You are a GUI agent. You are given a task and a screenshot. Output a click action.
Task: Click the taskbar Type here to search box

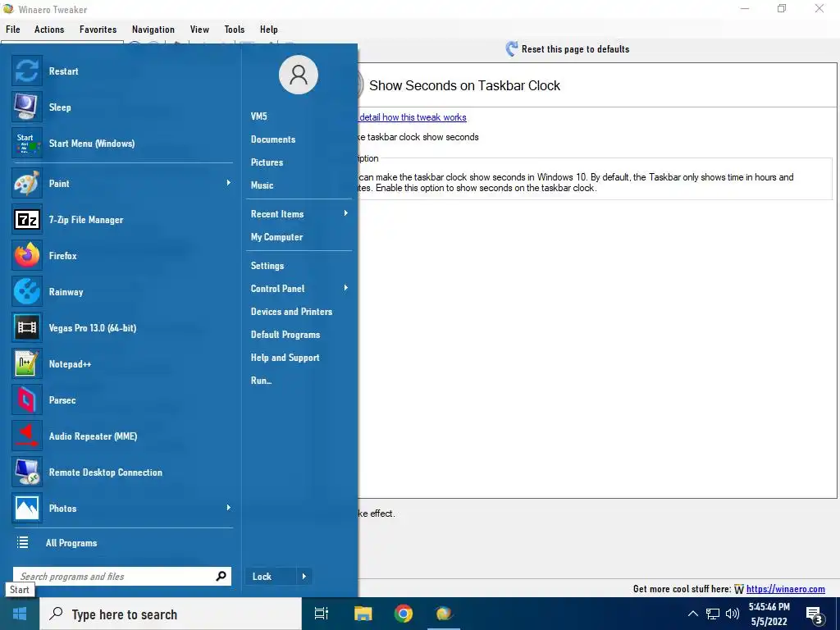(x=171, y=614)
